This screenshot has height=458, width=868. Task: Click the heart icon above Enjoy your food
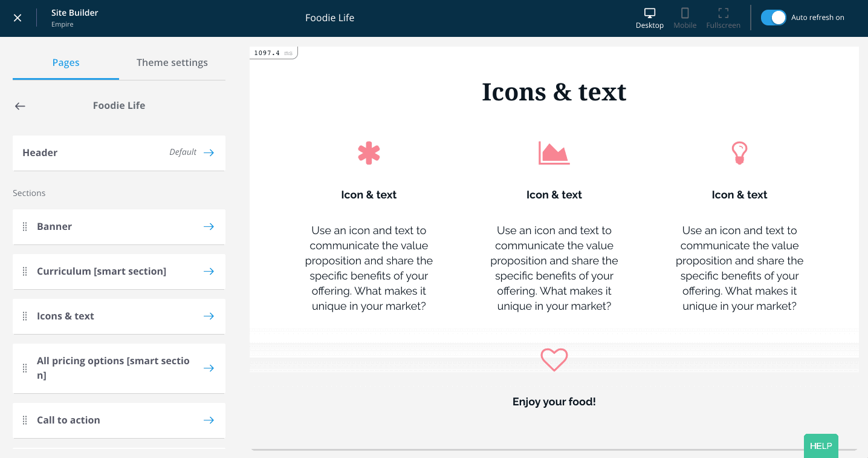click(554, 359)
